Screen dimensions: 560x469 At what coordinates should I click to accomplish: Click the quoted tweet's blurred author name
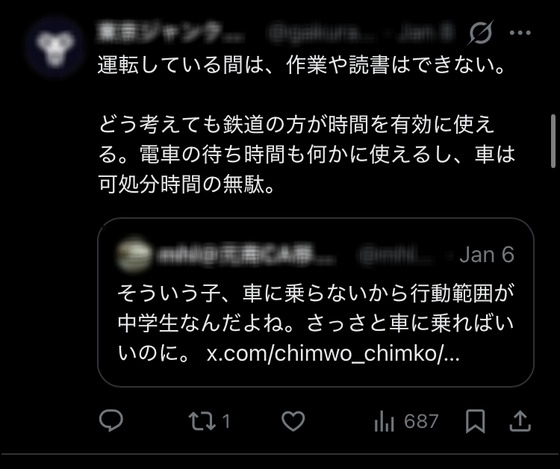click(x=246, y=255)
